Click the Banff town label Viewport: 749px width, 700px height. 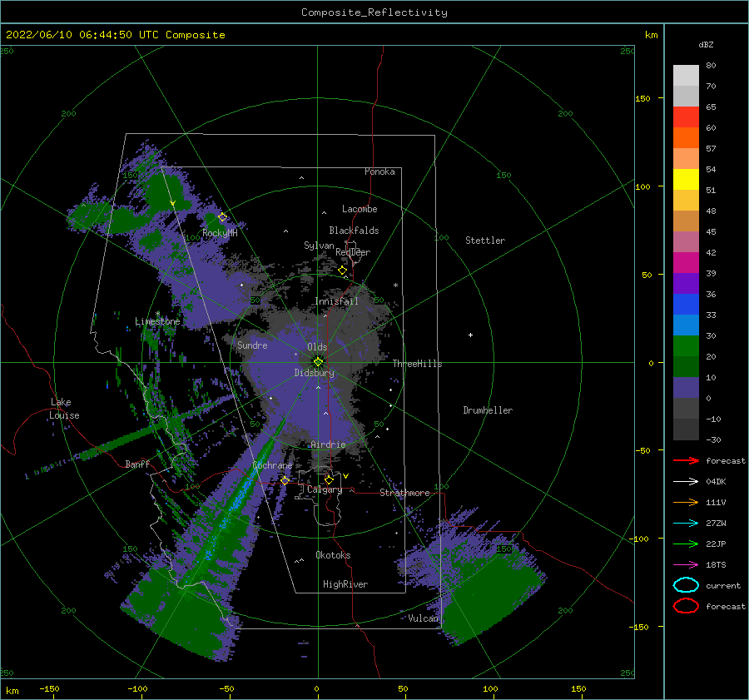[137, 464]
